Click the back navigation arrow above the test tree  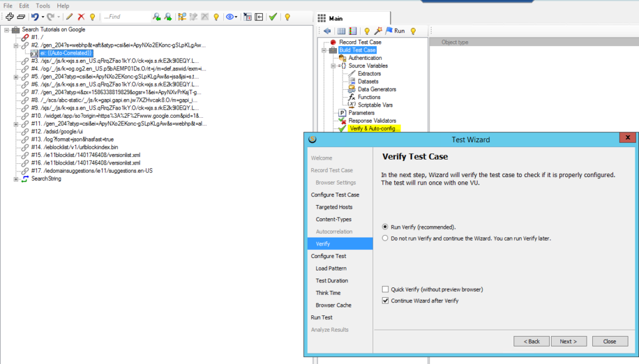click(328, 31)
